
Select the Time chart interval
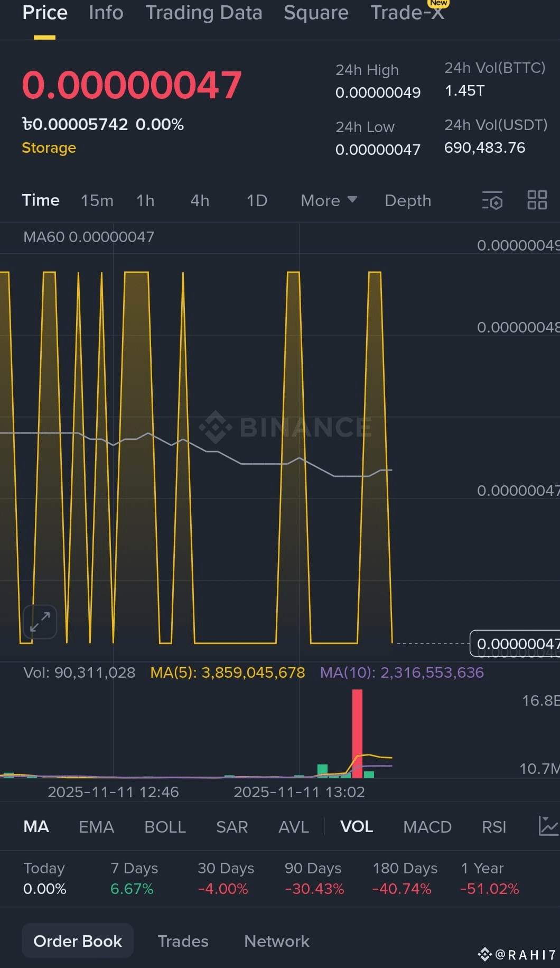click(41, 200)
